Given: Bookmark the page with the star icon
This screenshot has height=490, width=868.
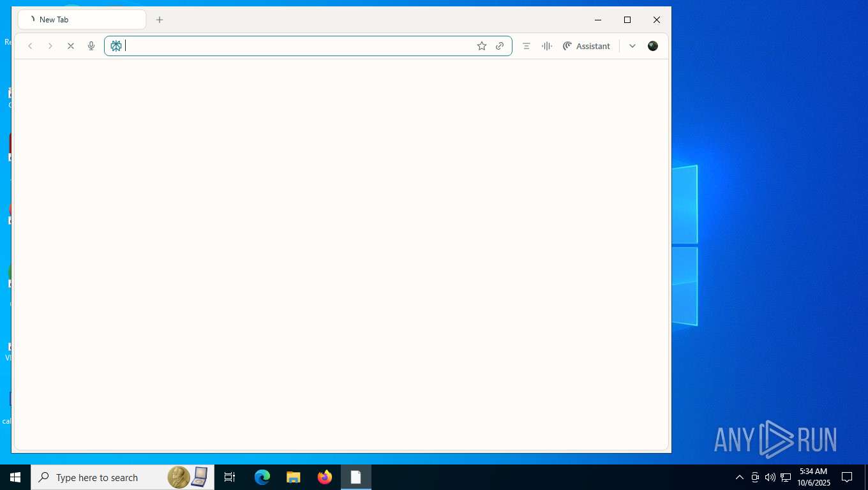Looking at the screenshot, I should [x=482, y=46].
